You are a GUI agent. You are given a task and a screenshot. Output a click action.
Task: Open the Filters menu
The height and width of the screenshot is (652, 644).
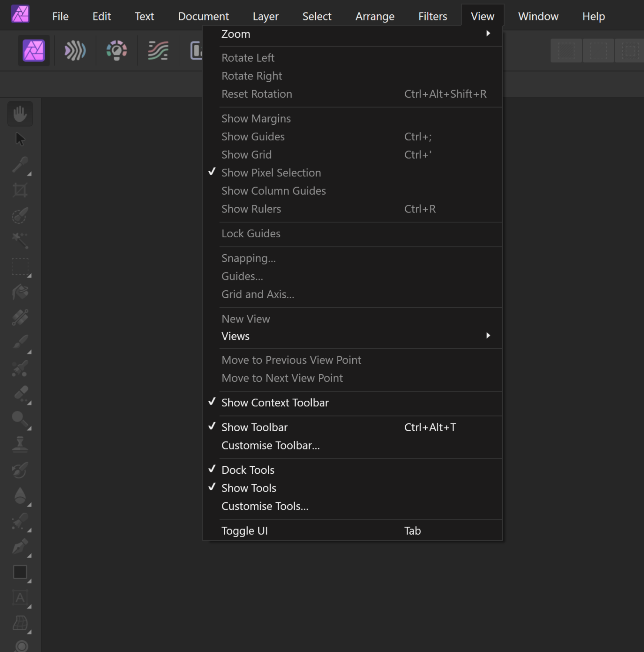(x=432, y=16)
